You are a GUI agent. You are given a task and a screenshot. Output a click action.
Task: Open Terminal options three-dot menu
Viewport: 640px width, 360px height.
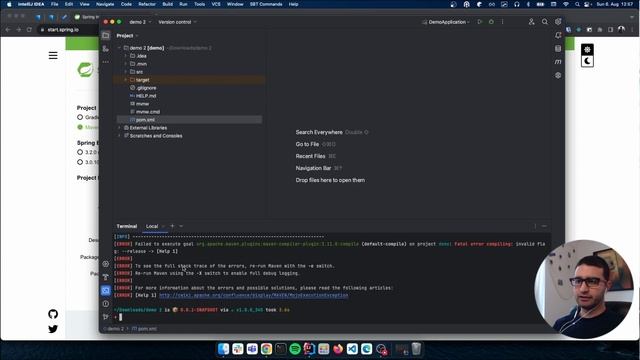point(535,226)
